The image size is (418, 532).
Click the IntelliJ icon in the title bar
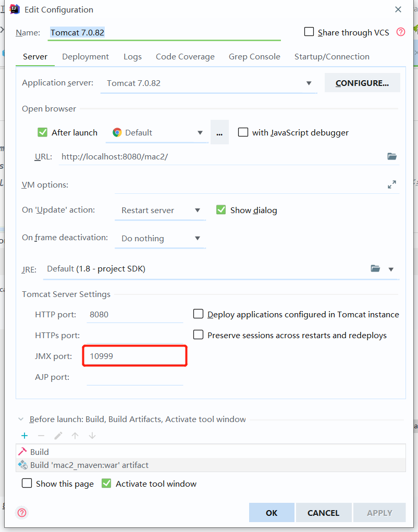pyautogui.click(x=14, y=9)
